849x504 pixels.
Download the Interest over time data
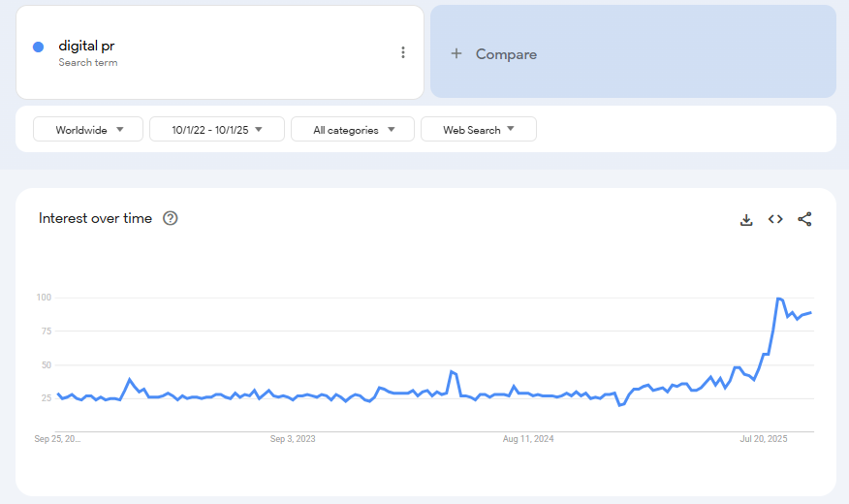click(746, 219)
